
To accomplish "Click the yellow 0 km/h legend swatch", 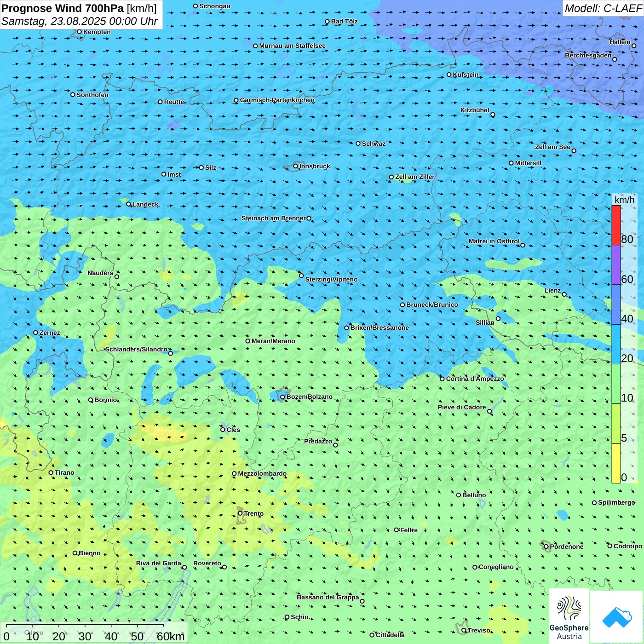I will point(616,463).
